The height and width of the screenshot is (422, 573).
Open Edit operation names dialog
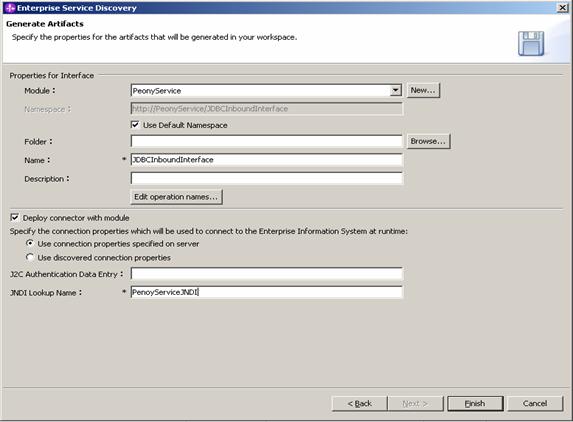pyautogui.click(x=176, y=197)
